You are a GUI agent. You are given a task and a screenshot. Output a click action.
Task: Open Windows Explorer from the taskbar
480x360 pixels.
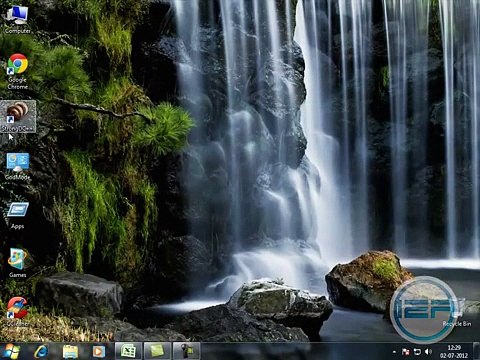(70, 351)
